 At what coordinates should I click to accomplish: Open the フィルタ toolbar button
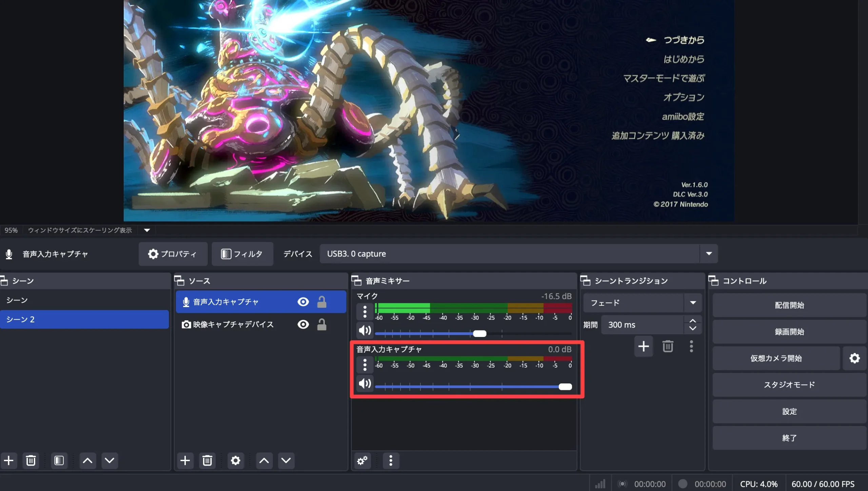pyautogui.click(x=242, y=254)
